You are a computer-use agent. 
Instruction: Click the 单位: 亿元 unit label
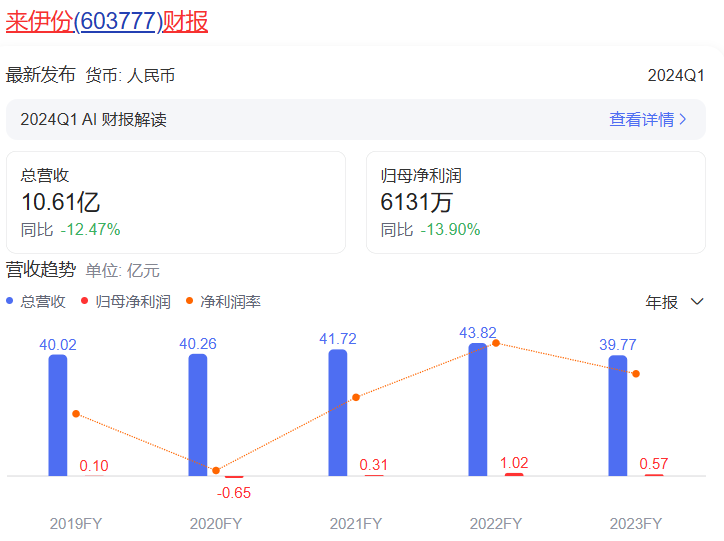pos(122,270)
